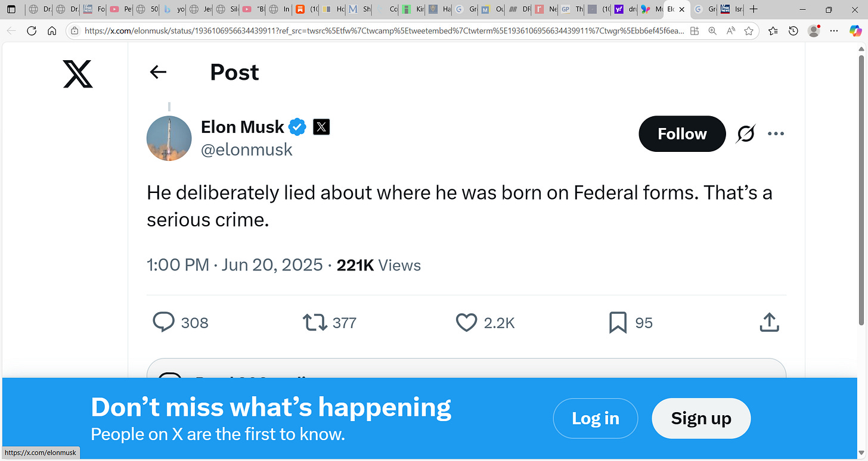The height and width of the screenshot is (461, 868).
Task: Bookmark the post
Action: (x=618, y=323)
